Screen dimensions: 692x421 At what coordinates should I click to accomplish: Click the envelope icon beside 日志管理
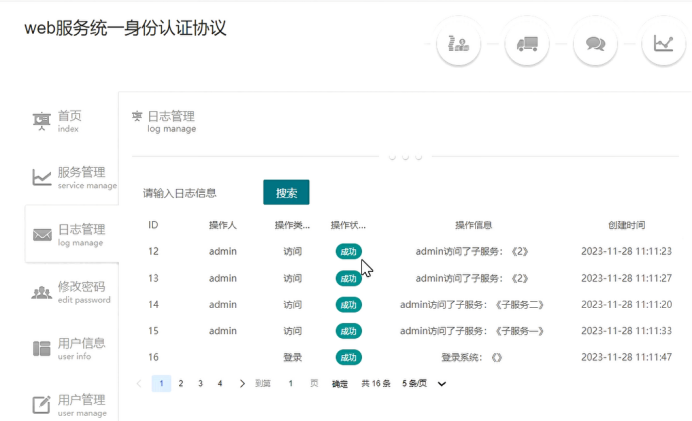click(x=42, y=234)
